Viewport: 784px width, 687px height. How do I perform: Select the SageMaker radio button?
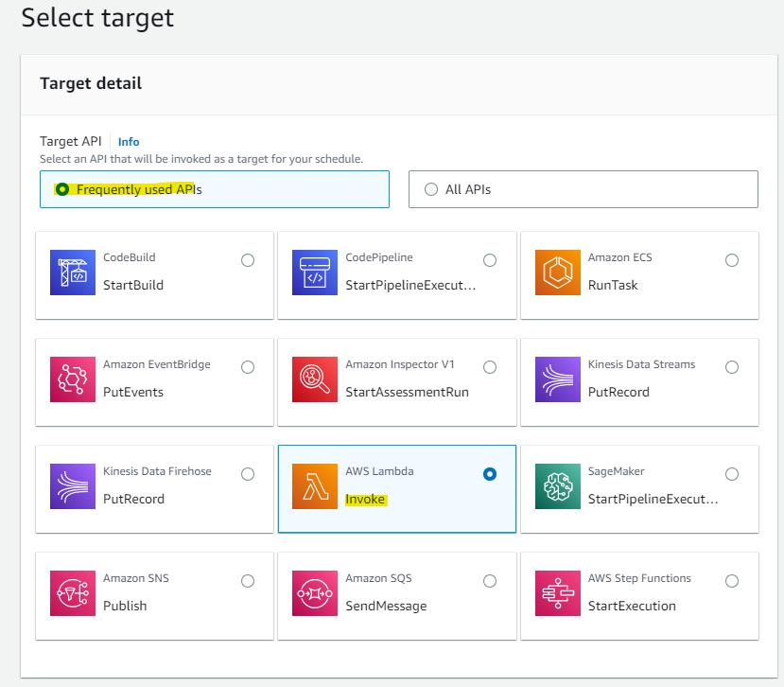[731, 474]
